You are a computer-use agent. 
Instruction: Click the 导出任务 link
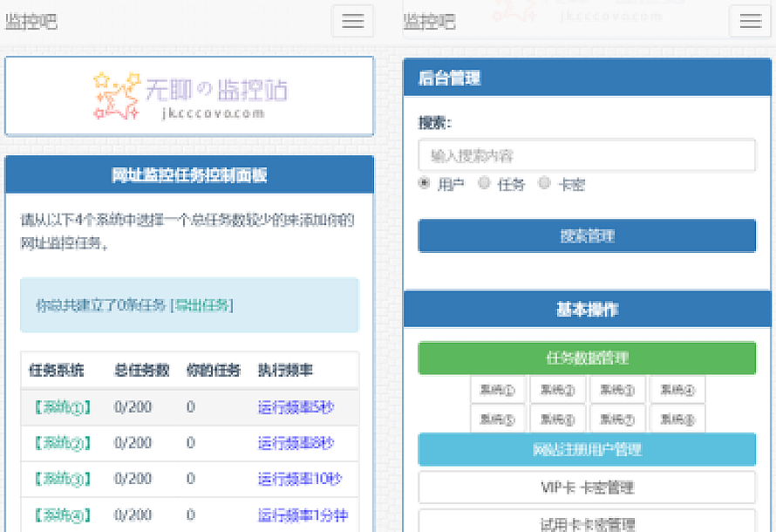click(201, 305)
